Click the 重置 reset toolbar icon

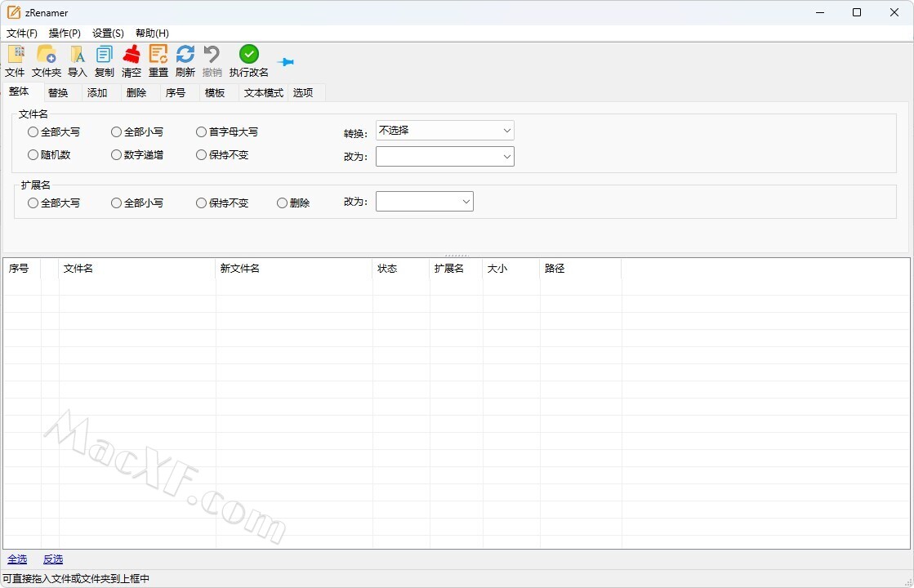point(158,55)
